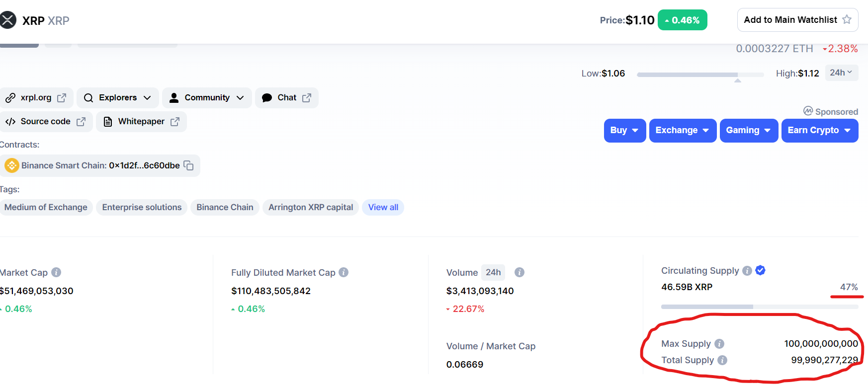
Task: Click the 46.59B XRP circulating supply
Action: point(687,287)
